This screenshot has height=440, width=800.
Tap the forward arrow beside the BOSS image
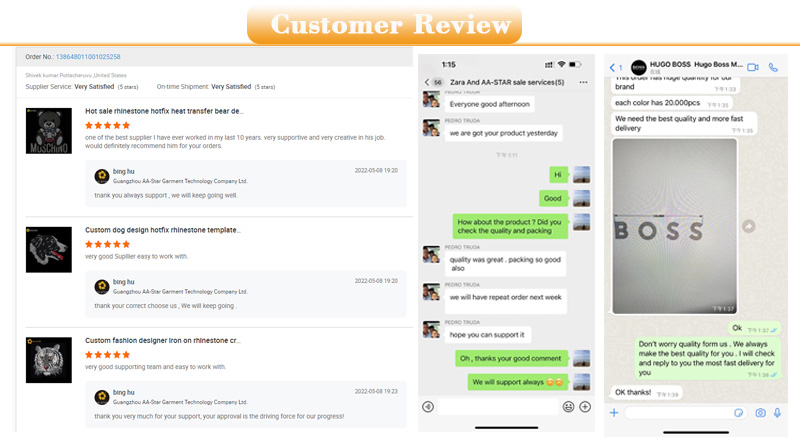click(748, 226)
